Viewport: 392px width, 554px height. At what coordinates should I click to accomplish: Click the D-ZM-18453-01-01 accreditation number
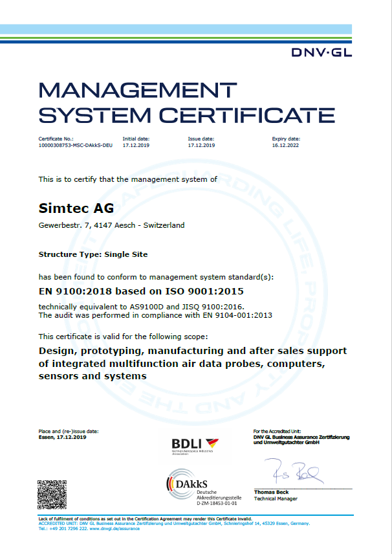click(x=217, y=503)
